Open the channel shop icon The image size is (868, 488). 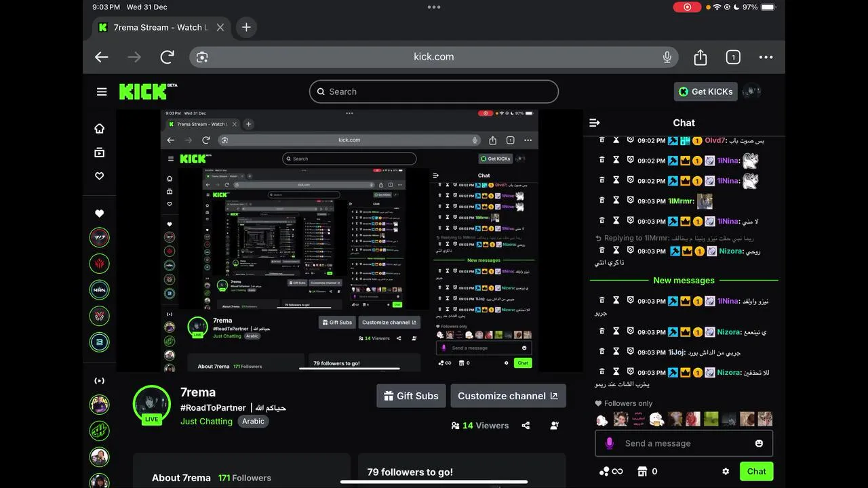[x=642, y=471]
